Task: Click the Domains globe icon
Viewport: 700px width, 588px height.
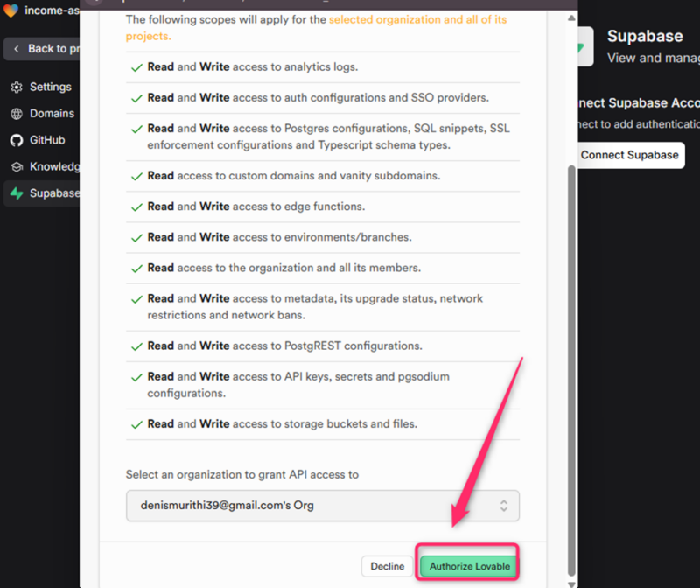Action: 16,114
